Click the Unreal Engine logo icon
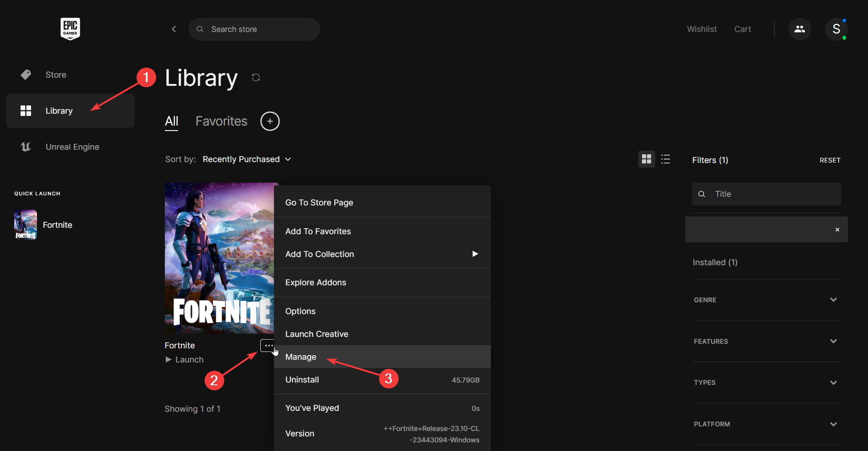 pyautogui.click(x=26, y=147)
